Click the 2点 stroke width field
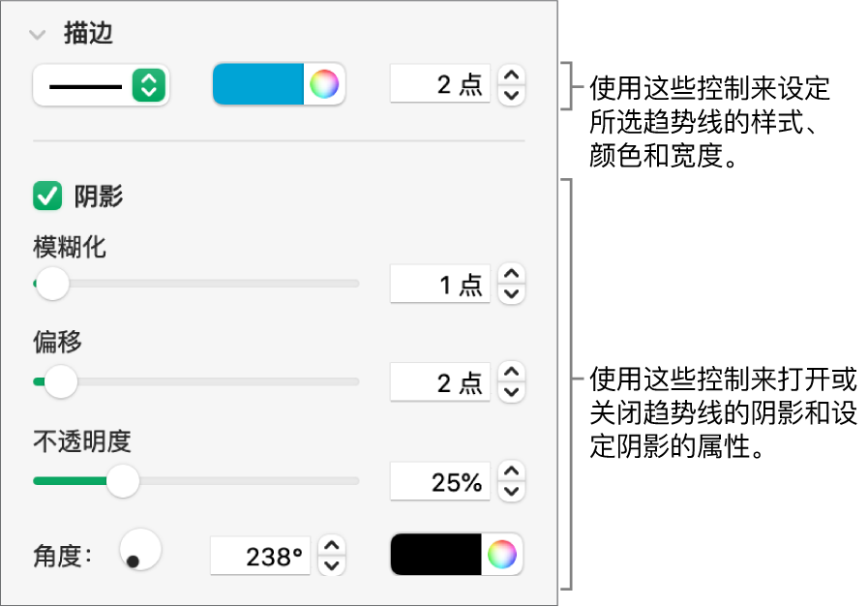This screenshot has height=607, width=868. coord(440,85)
